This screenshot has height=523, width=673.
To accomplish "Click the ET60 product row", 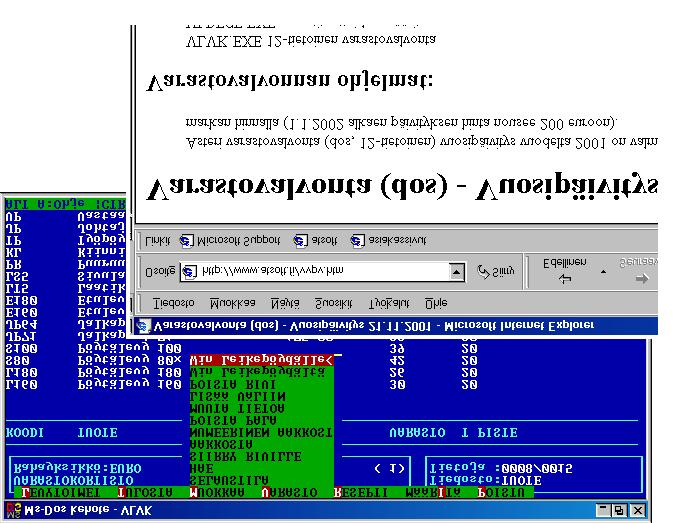I will (65, 312).
